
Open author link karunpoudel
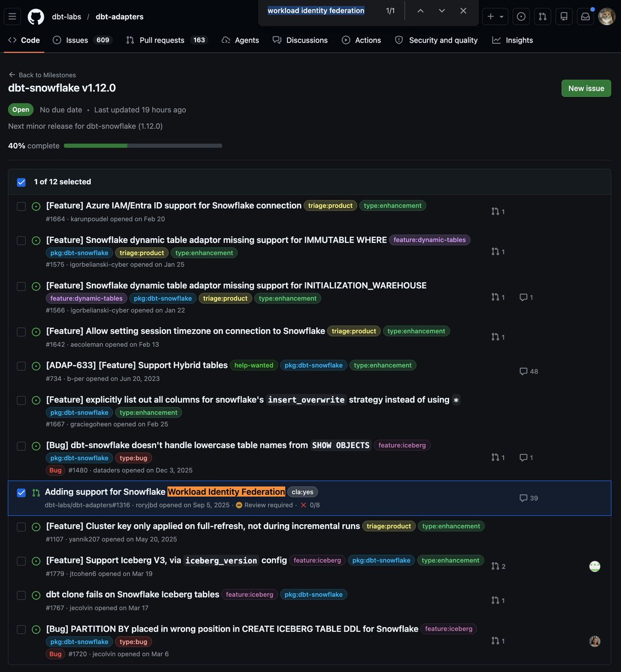[90, 219]
